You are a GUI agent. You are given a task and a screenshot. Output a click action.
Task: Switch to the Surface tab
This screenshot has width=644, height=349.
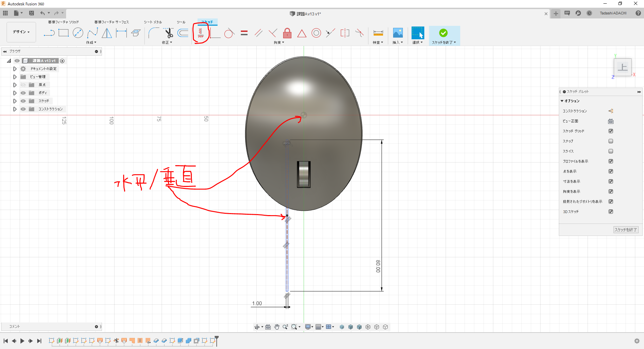pos(111,22)
